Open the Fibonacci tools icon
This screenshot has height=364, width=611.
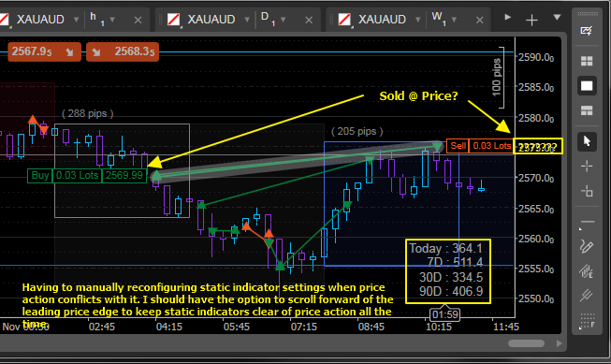click(x=587, y=321)
